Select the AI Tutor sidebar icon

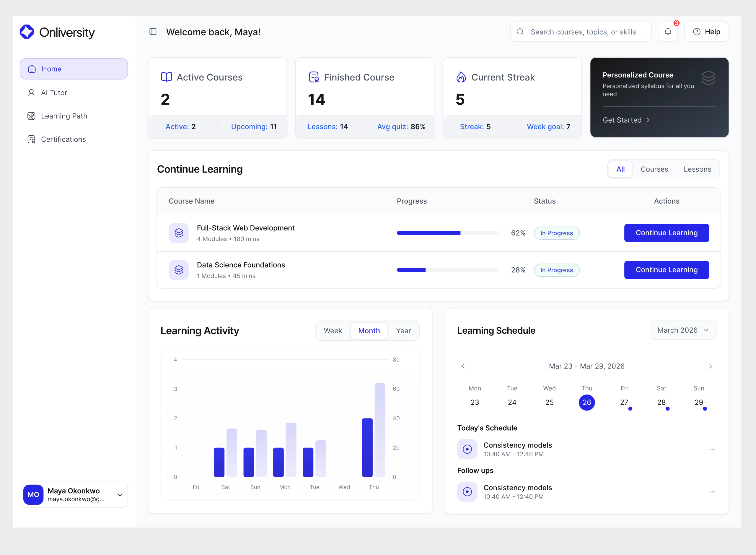[x=32, y=92]
